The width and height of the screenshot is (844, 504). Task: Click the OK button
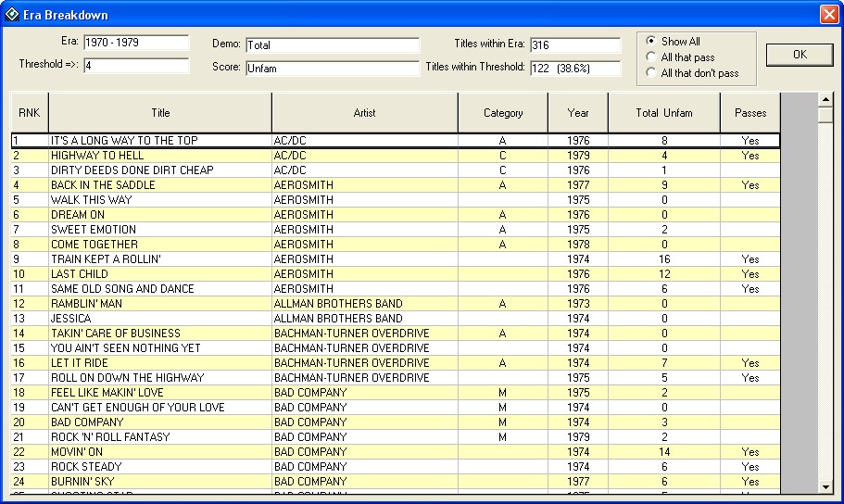[x=800, y=55]
